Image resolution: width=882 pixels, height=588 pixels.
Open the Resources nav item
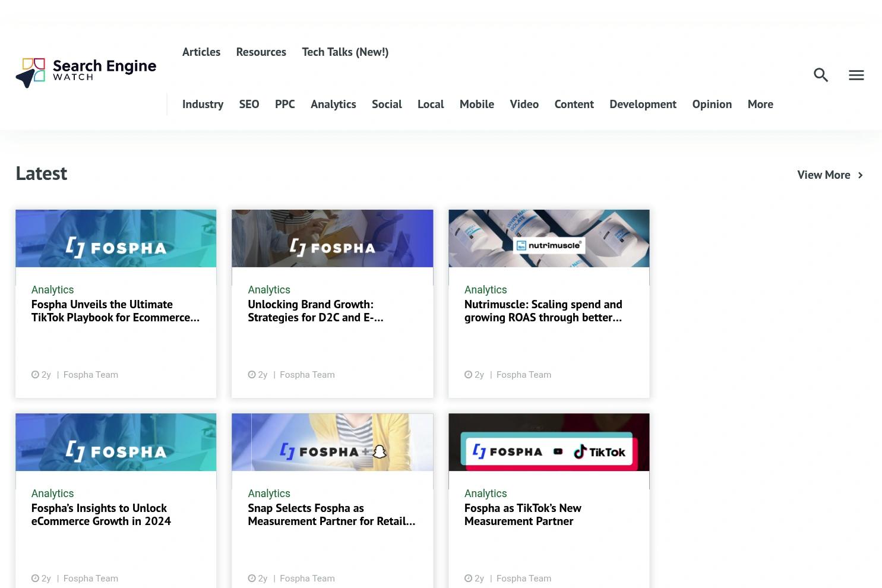[x=261, y=52]
